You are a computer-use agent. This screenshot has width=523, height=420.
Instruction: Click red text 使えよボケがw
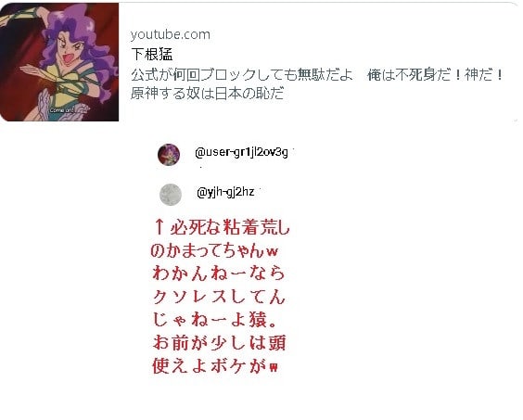click(215, 365)
